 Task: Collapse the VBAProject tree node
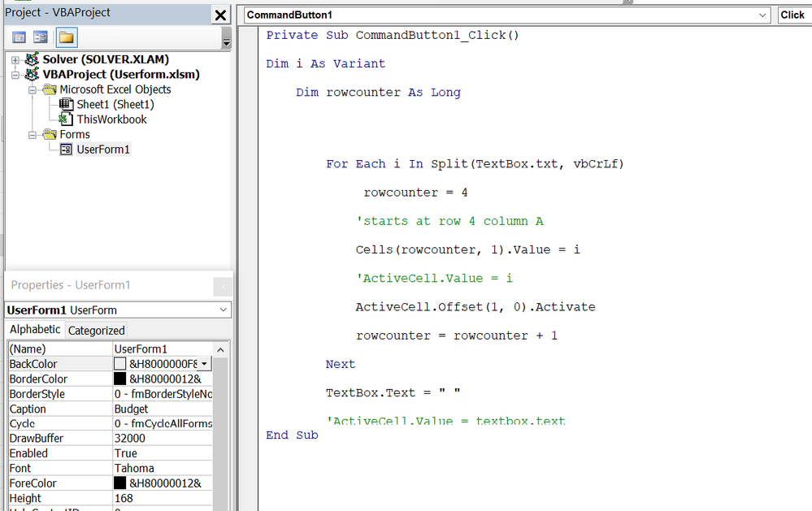point(14,73)
